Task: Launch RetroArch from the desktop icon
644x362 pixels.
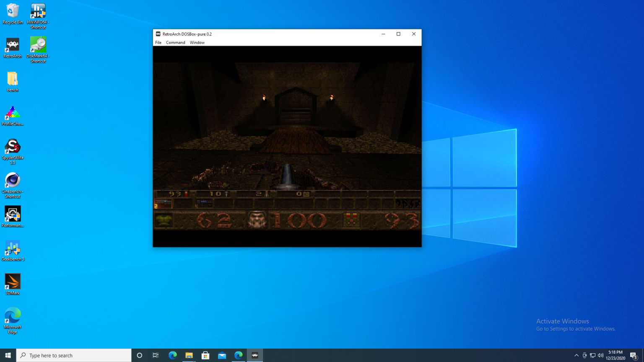Action: point(13,46)
